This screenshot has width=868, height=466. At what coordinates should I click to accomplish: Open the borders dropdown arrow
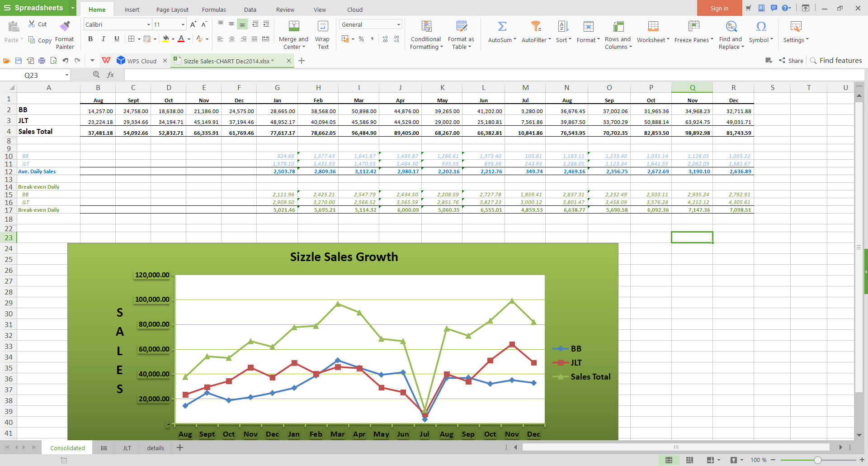[139, 39]
